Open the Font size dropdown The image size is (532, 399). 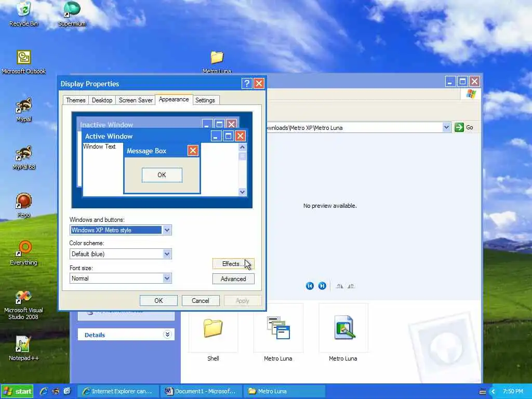(167, 278)
